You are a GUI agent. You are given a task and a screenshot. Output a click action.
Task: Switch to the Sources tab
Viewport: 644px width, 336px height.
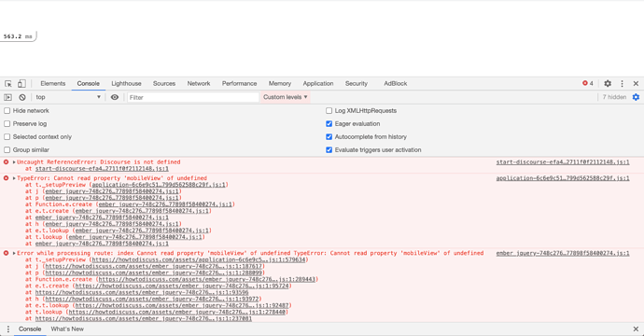pyautogui.click(x=164, y=83)
